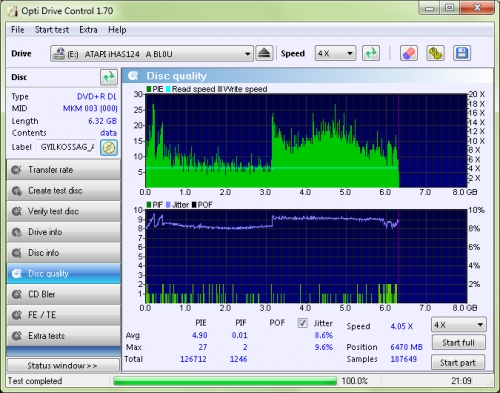Viewport: 500px width, 393px height.
Task: Click the Contents value data
Action: click(x=108, y=133)
